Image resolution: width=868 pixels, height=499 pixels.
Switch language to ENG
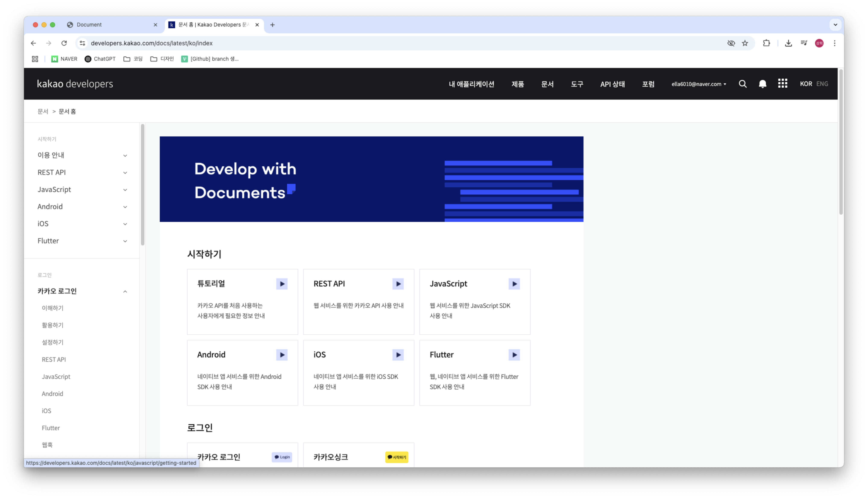(822, 84)
